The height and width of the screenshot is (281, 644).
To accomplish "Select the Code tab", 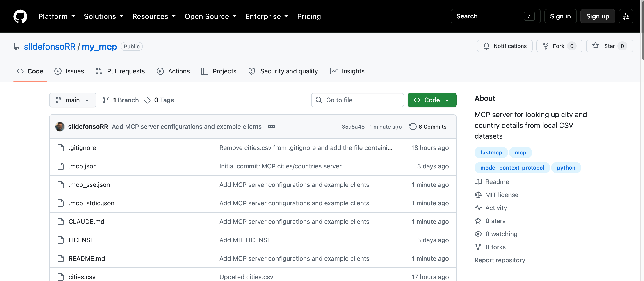I will point(30,71).
